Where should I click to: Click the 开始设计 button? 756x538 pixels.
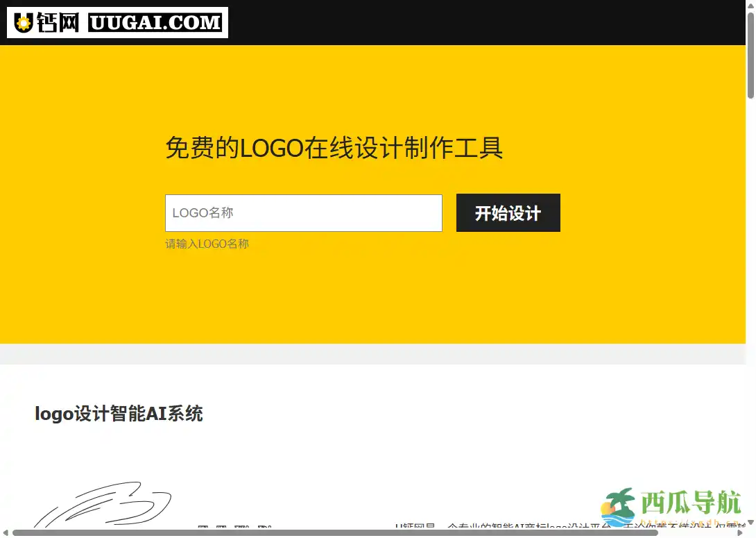tap(508, 213)
